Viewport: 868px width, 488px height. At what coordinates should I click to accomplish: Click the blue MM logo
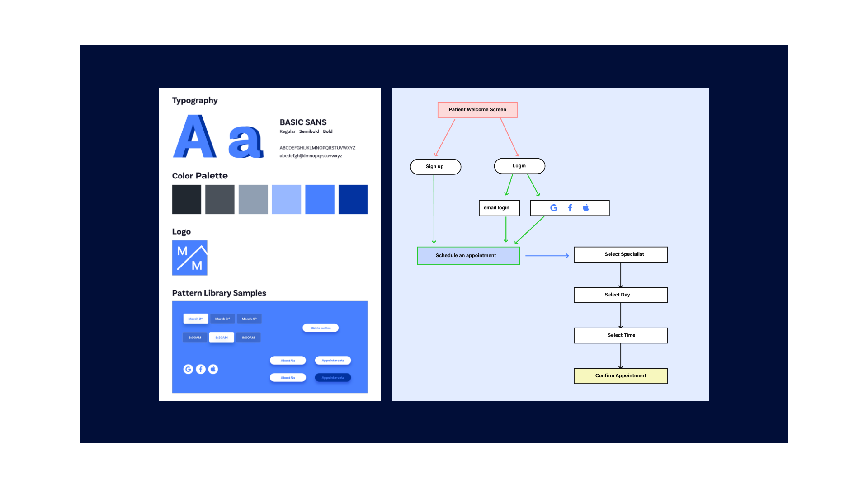click(189, 258)
